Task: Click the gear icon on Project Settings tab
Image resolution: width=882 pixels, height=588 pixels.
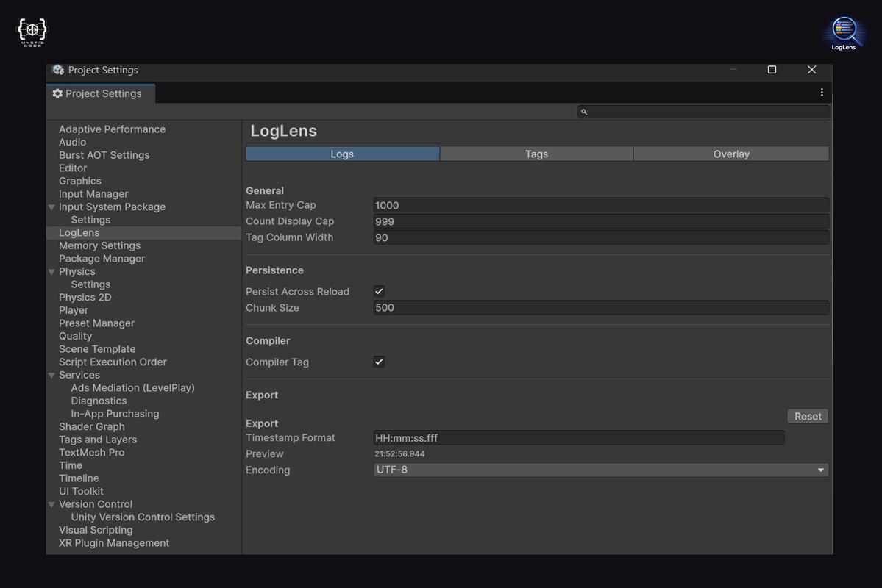Action: 57,93
